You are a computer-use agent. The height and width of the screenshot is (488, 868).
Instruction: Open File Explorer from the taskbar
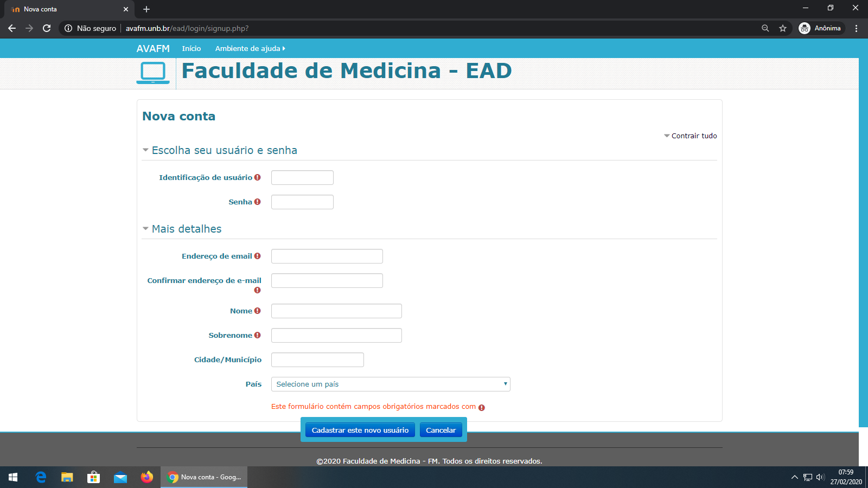click(x=67, y=477)
